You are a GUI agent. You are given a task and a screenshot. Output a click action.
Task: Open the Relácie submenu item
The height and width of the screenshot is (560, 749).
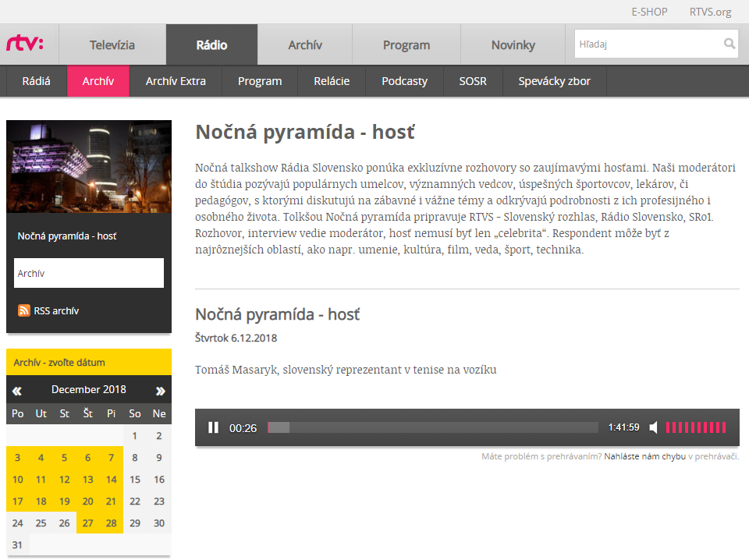(332, 81)
